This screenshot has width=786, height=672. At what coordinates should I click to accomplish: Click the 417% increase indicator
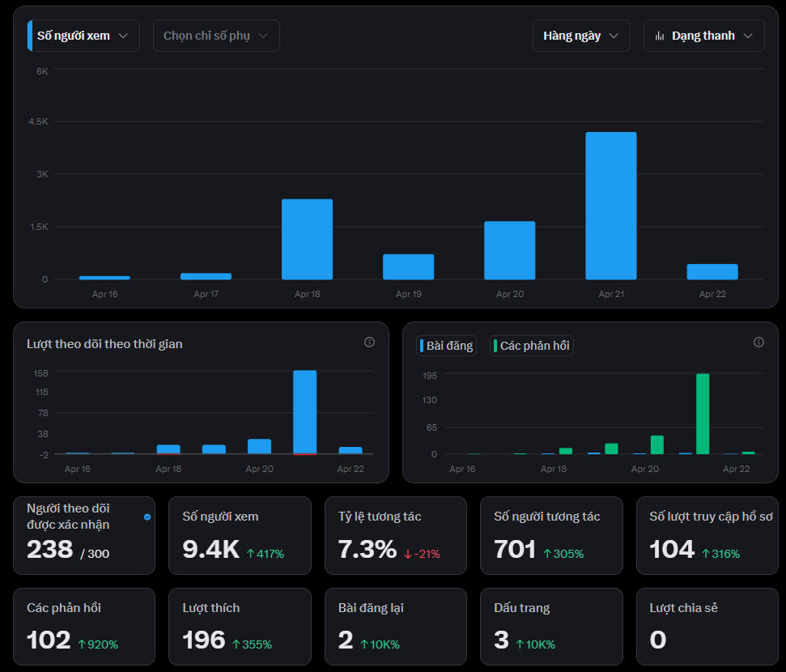pyautogui.click(x=266, y=554)
